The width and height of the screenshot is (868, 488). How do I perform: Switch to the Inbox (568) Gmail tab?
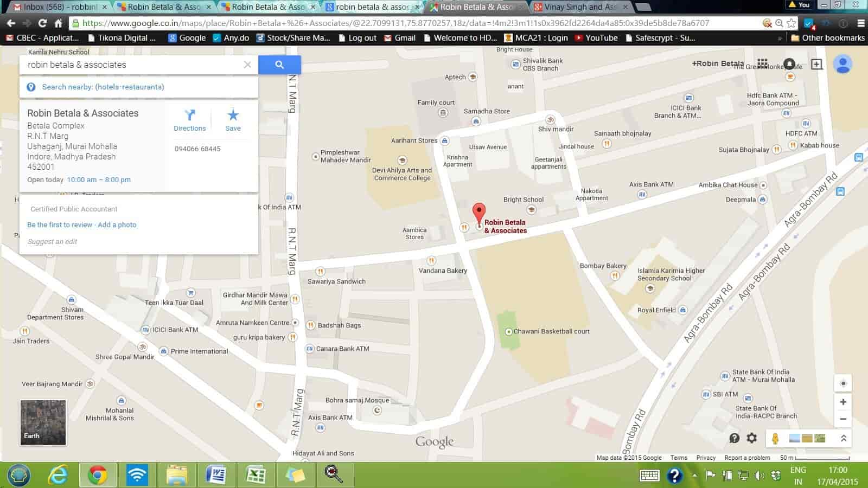[x=60, y=7]
